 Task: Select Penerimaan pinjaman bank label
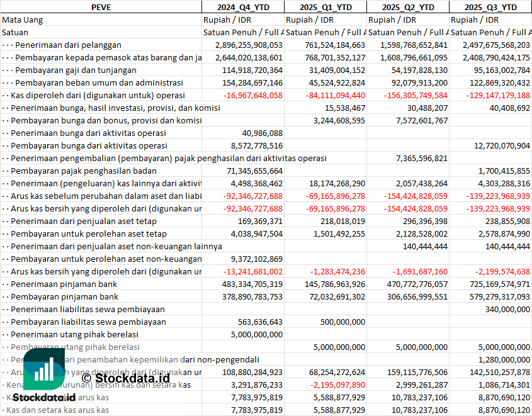tap(64, 284)
